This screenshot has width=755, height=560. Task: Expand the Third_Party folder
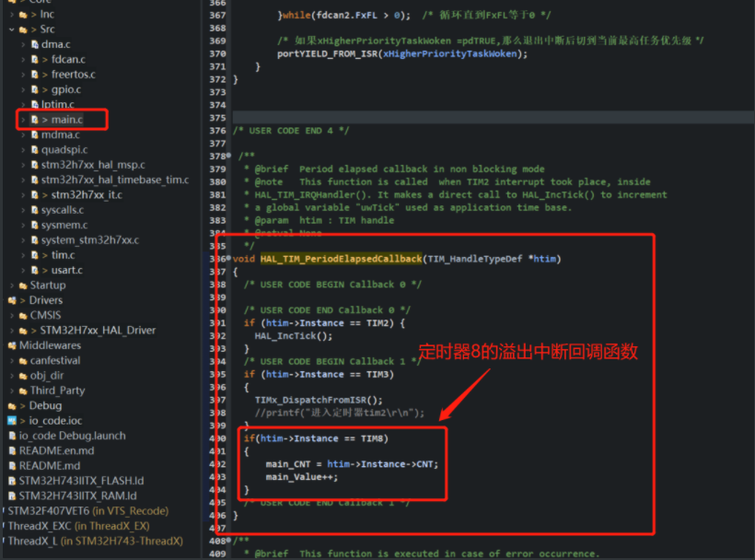tap(12, 391)
